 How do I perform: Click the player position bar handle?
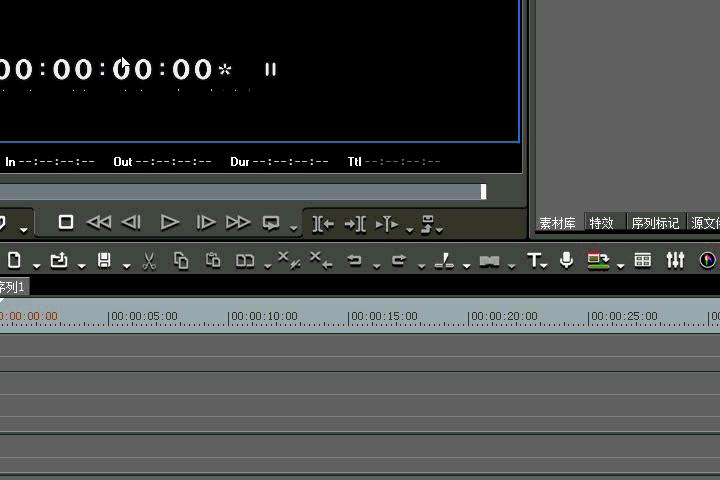(x=483, y=192)
